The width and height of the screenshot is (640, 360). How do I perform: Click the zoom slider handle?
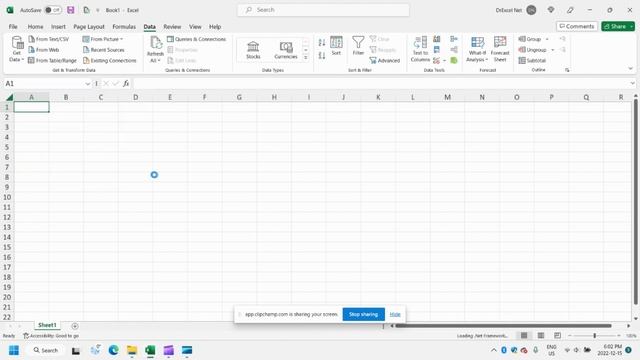coord(595,336)
